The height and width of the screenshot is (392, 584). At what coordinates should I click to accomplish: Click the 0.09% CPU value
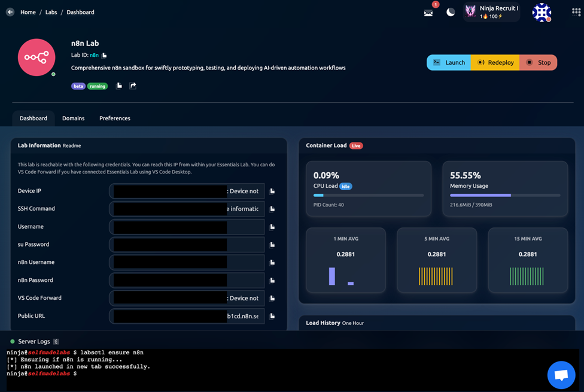click(326, 175)
